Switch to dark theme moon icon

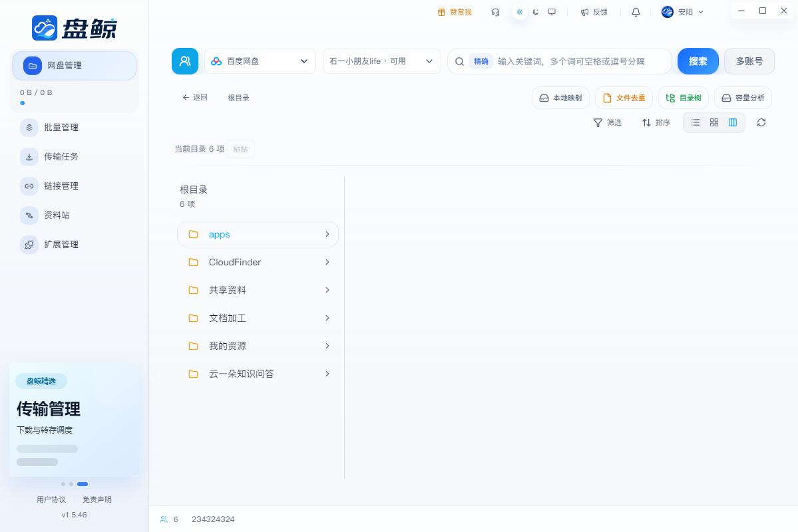(535, 12)
